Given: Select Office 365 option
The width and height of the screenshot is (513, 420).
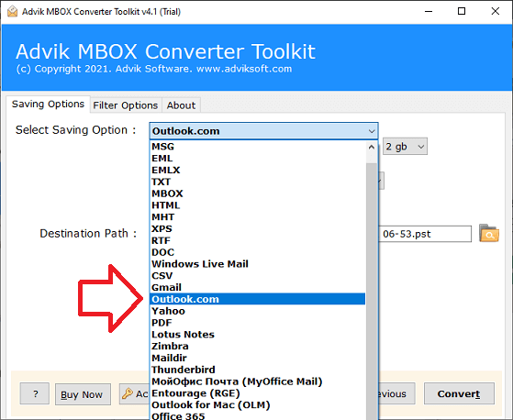Looking at the screenshot, I should [258, 415].
